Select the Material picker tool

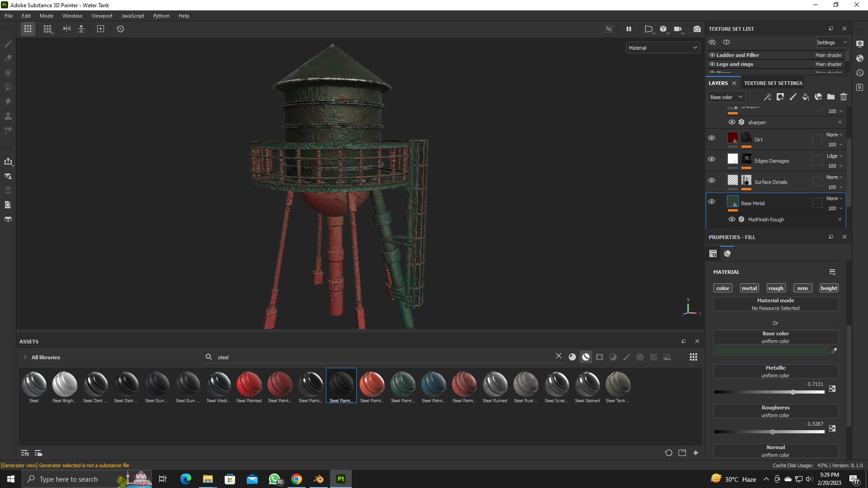[8, 130]
